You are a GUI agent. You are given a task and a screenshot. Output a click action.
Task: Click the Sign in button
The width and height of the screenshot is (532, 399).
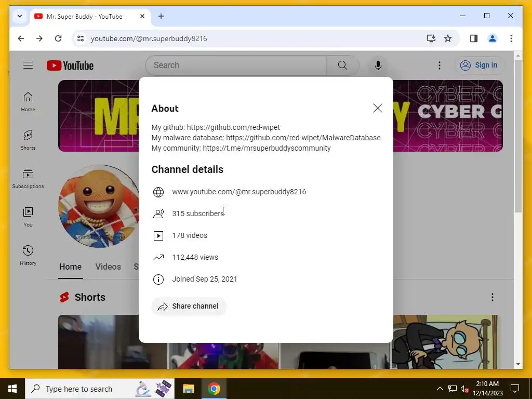478,65
